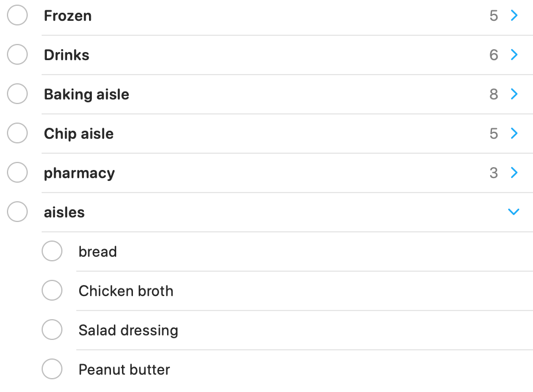Show items under Baking aisle
This screenshot has height=392, width=533.
coord(514,94)
